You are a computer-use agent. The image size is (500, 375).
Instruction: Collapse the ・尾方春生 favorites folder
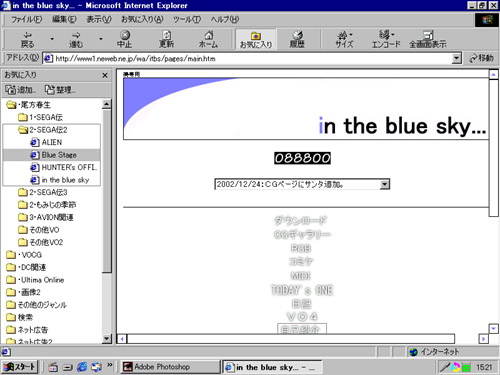coord(29,105)
